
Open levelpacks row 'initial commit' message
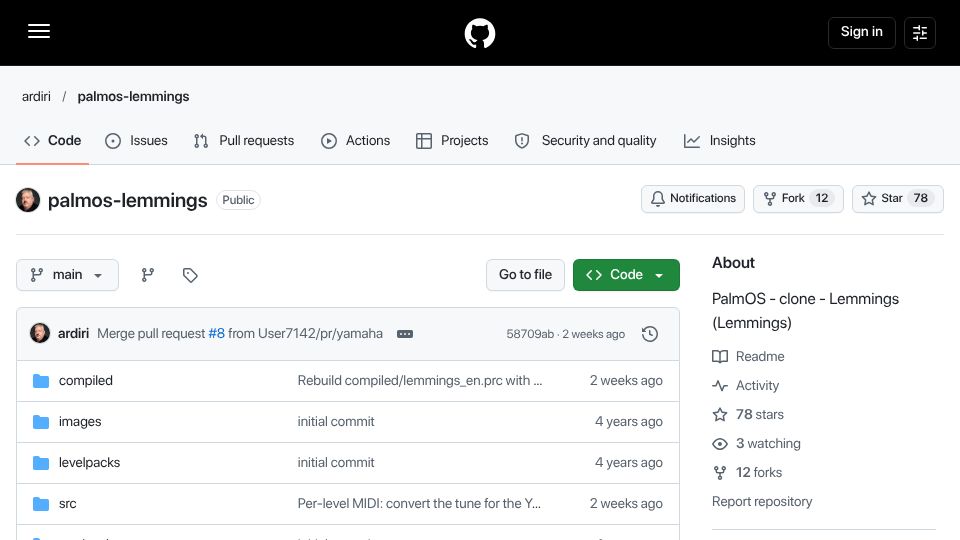[x=336, y=463]
